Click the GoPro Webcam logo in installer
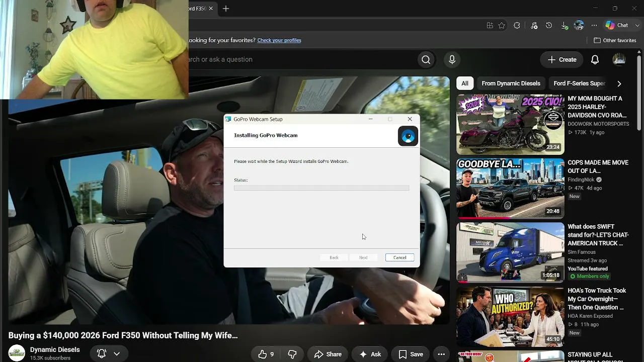Viewport: 644px width, 362px height. [x=408, y=136]
